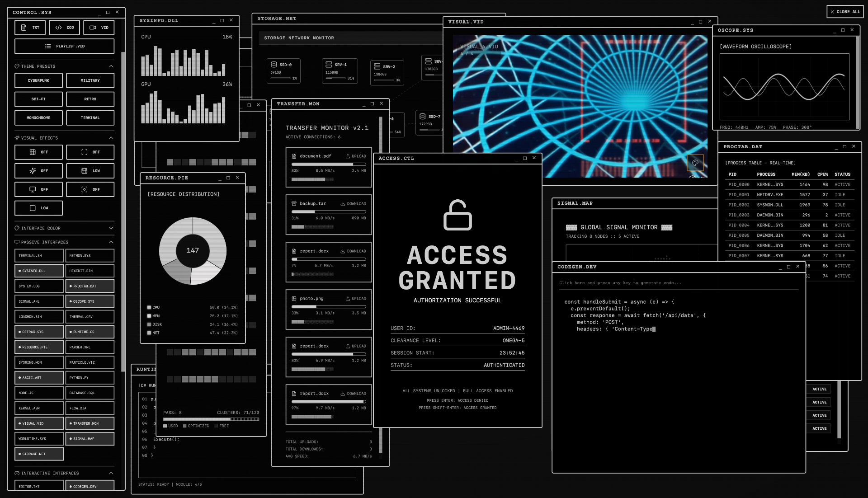Collapse the Passive Interfaces section
The height and width of the screenshot is (498, 868).
[111, 242]
